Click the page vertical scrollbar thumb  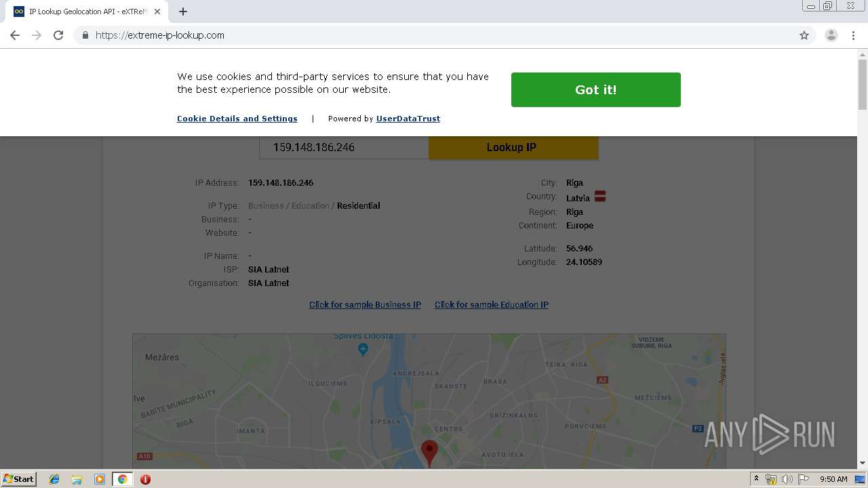(863, 85)
